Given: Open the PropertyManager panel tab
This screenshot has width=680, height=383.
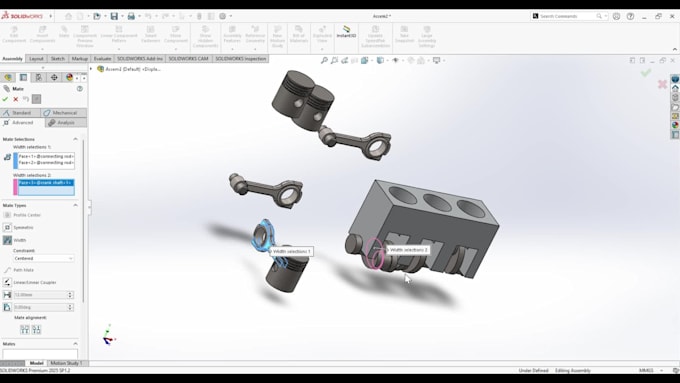Looking at the screenshot, I should [23, 77].
